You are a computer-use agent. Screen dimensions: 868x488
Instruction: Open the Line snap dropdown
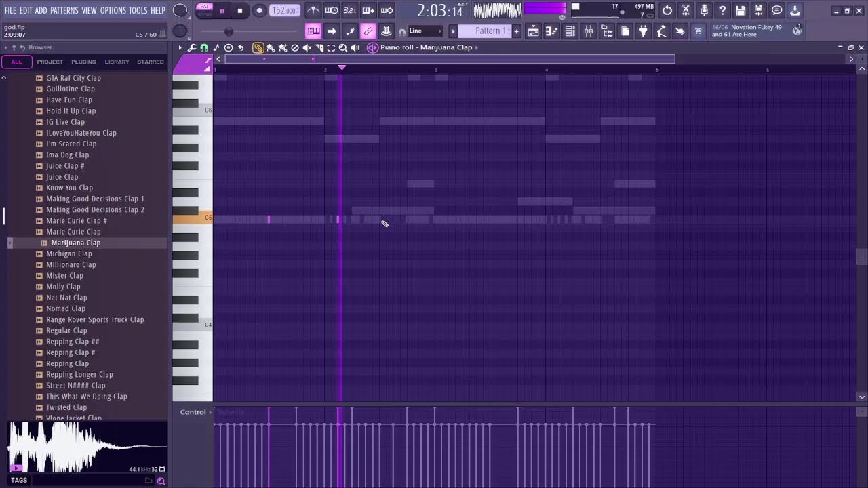[x=425, y=31]
